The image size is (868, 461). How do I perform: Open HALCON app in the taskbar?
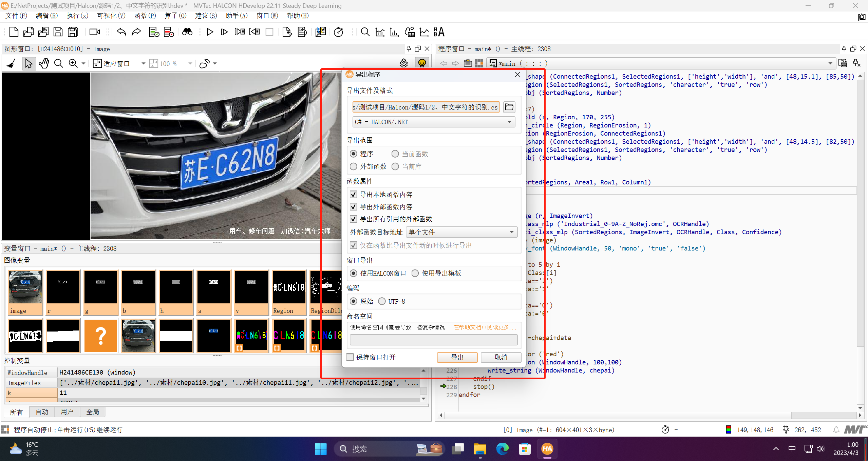(x=547, y=449)
